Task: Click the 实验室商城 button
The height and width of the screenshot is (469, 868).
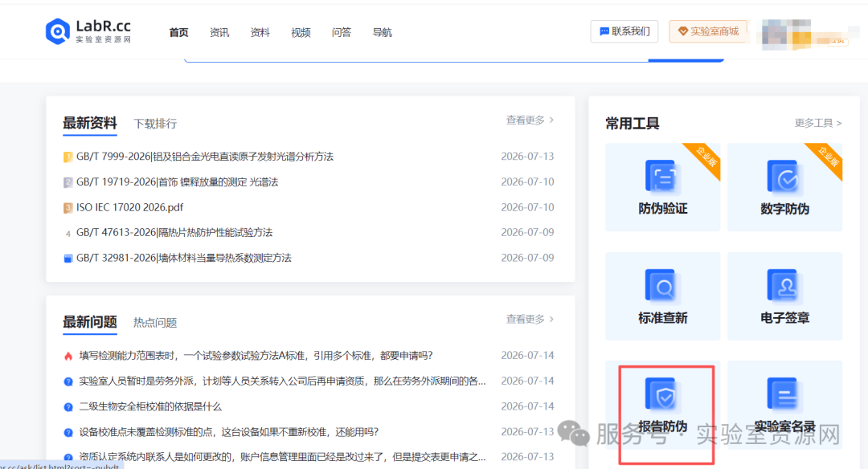Action: click(x=708, y=31)
